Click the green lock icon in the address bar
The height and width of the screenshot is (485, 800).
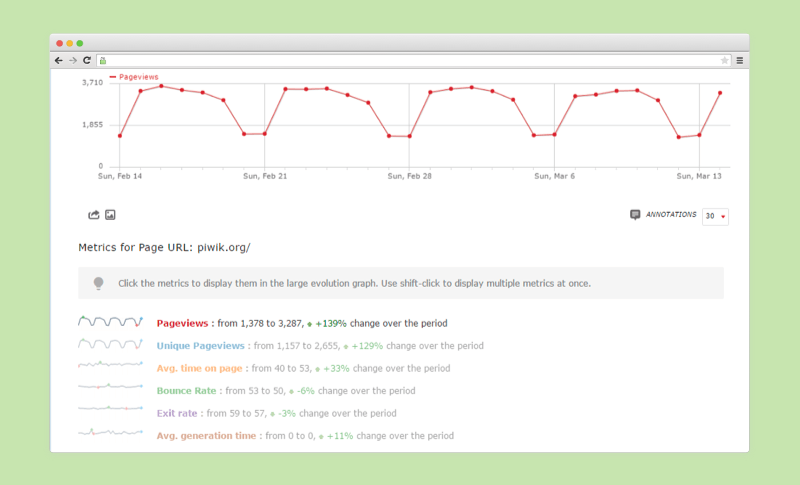coord(103,61)
